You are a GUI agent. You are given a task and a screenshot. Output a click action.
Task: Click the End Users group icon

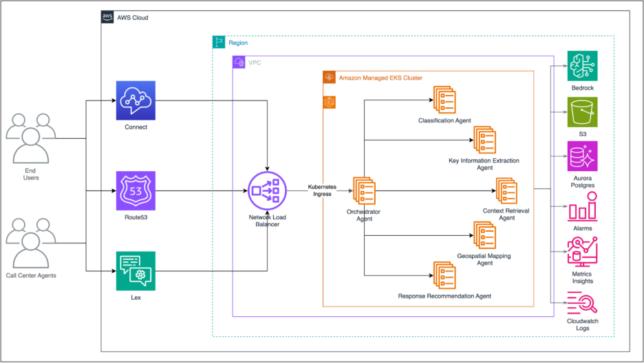31,137
